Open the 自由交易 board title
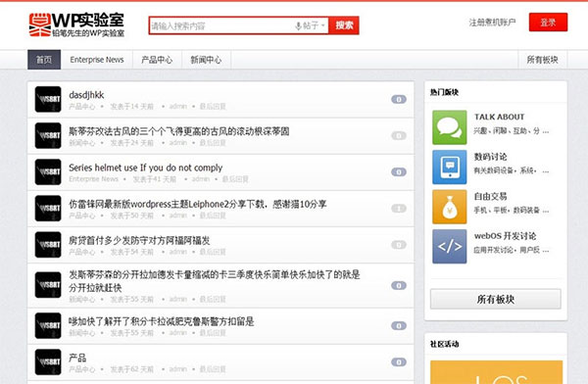 click(490, 197)
